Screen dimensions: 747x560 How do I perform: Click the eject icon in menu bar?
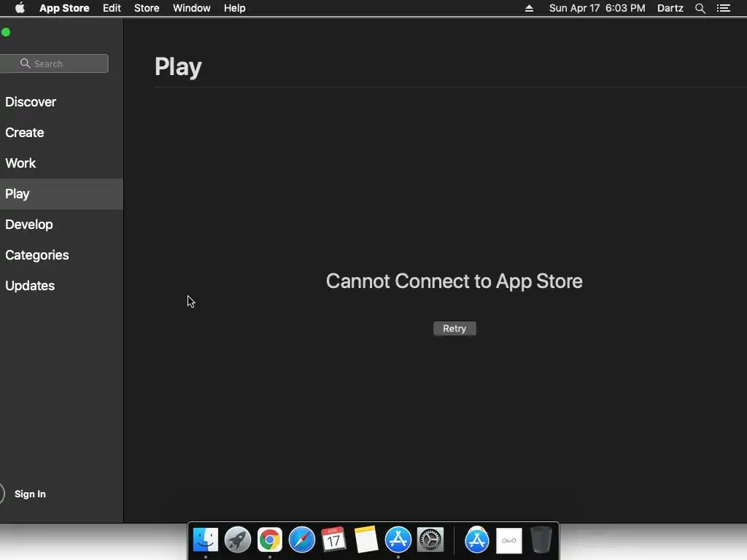tap(529, 8)
